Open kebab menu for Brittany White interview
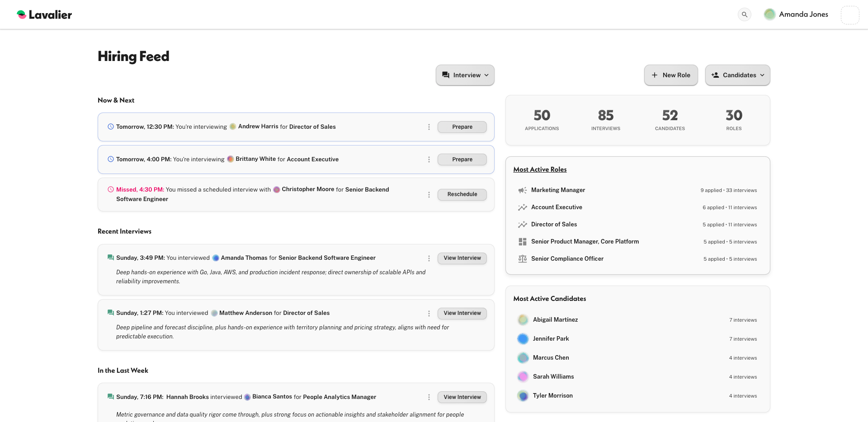Viewport: 868px width, 422px height. coord(429,159)
